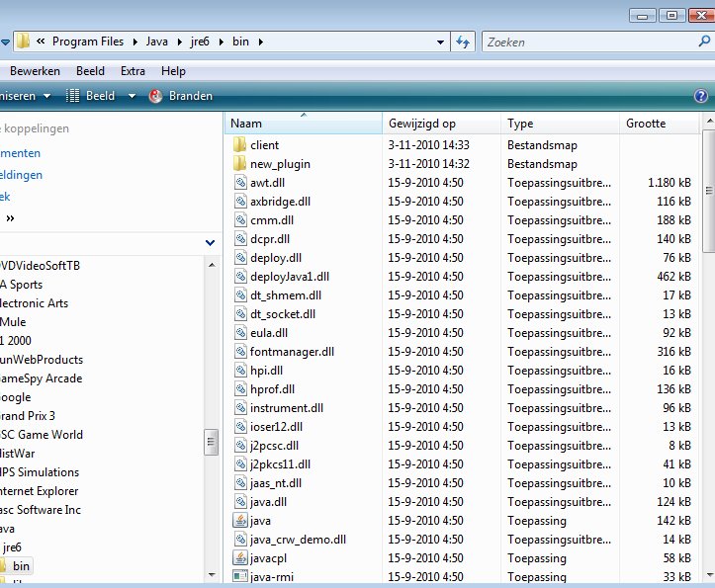The width and height of the screenshot is (715, 588).
Task: Click the bin folder icon in tree
Action: [x=3, y=565]
